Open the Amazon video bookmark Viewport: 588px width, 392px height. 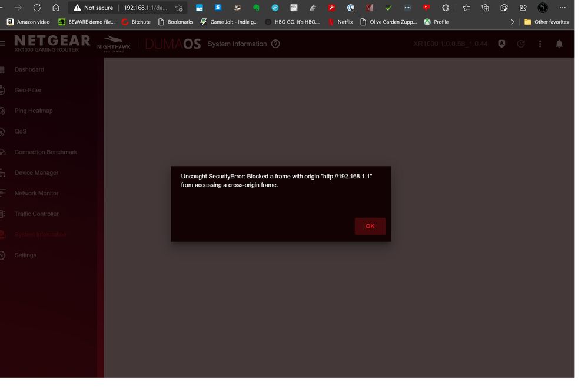28,22
